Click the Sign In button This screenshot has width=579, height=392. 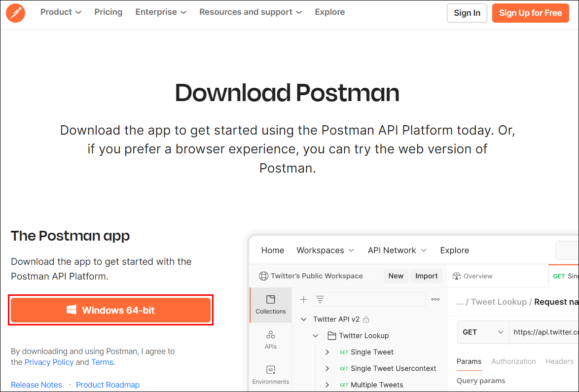tap(467, 13)
